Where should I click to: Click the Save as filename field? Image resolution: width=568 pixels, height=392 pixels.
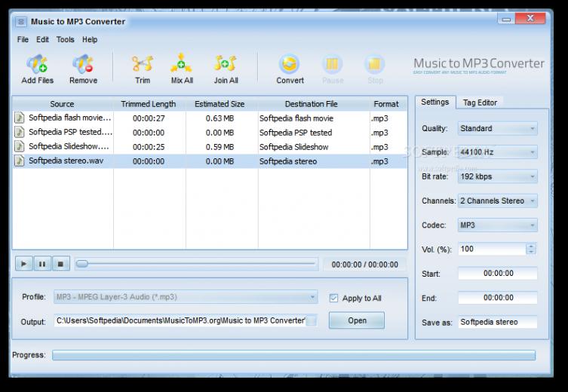(497, 322)
